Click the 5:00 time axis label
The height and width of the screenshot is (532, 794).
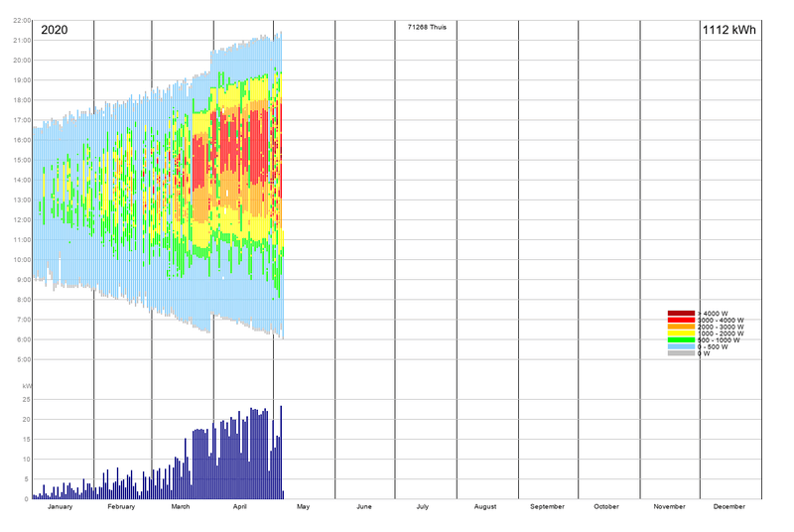[23, 359]
